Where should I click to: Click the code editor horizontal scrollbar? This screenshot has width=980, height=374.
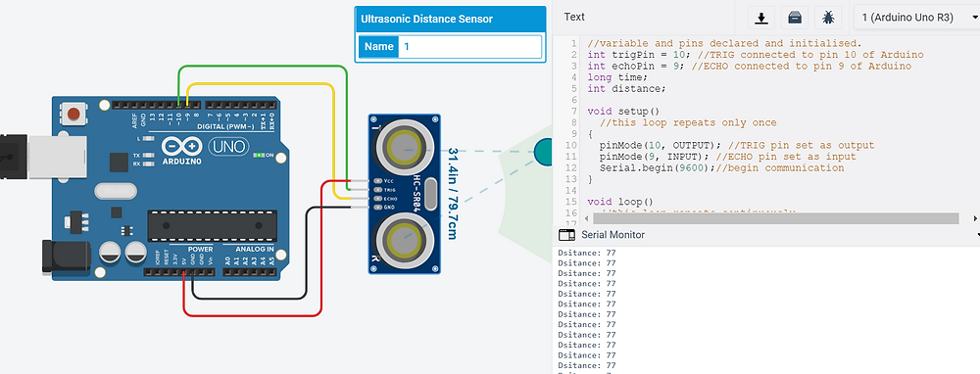[775, 218]
